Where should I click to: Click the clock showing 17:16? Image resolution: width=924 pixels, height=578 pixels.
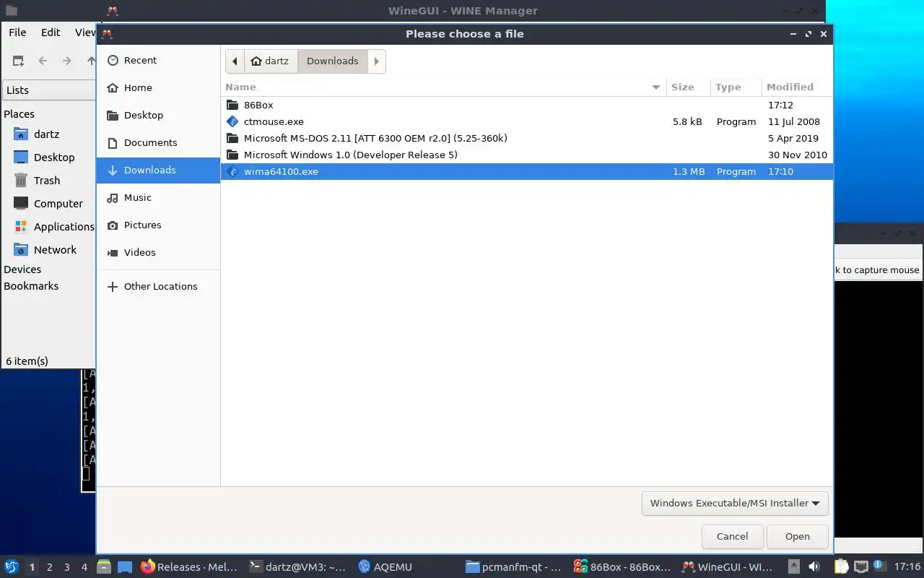point(907,567)
